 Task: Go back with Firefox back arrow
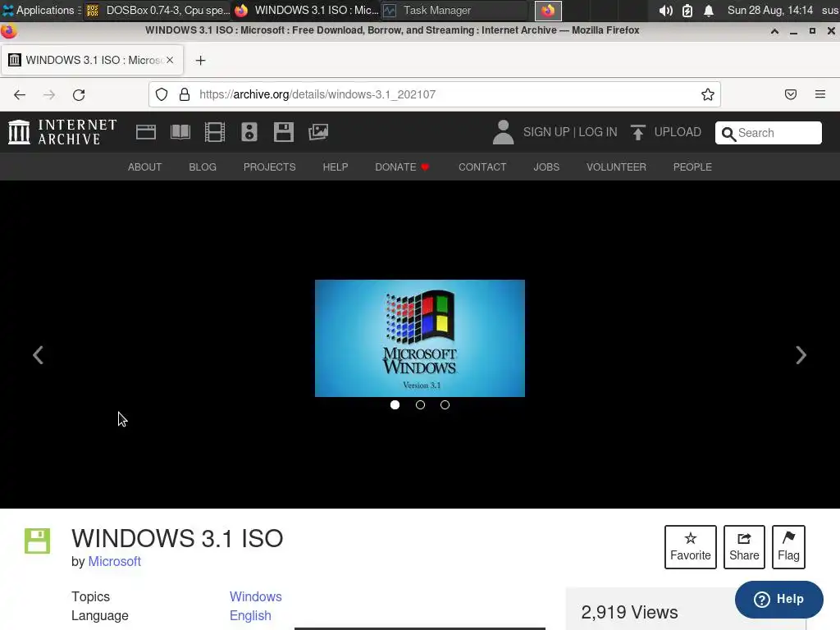pyautogui.click(x=20, y=95)
